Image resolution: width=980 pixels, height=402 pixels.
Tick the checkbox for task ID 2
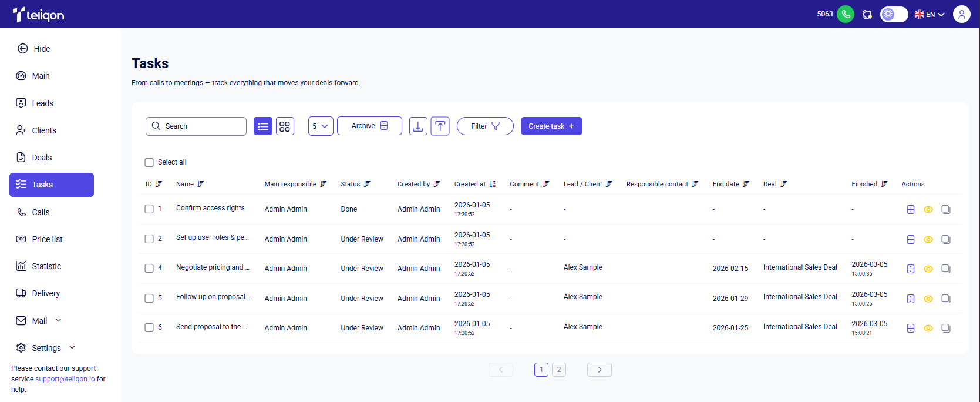(x=149, y=239)
